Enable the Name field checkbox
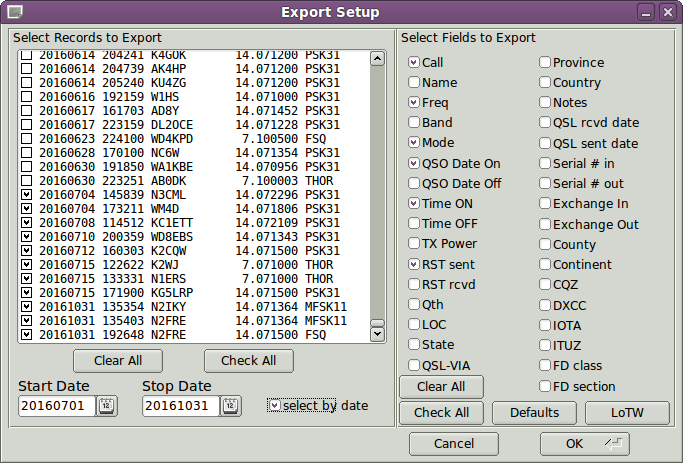The image size is (683, 463). click(x=414, y=82)
